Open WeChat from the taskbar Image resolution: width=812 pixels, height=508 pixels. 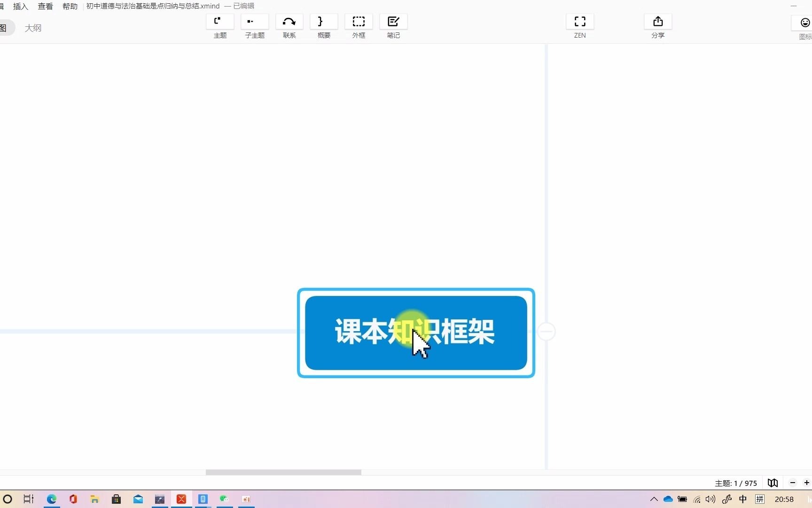point(224,499)
